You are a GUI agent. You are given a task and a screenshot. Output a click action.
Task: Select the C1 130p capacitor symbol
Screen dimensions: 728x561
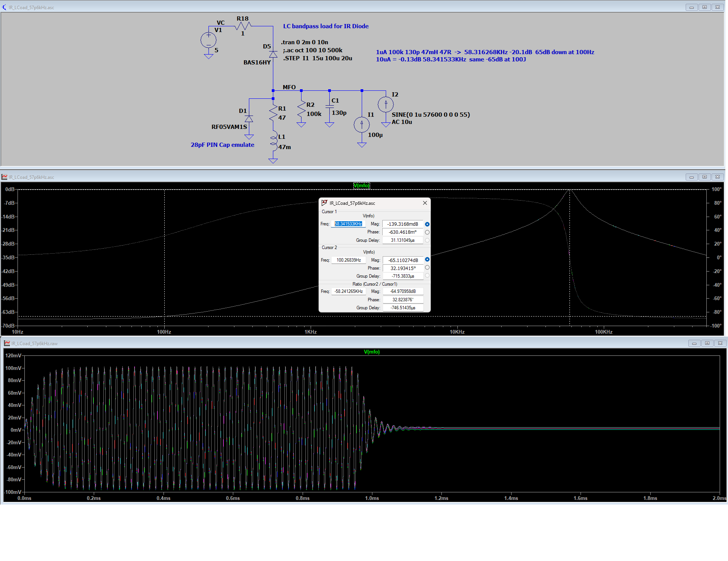(330, 106)
